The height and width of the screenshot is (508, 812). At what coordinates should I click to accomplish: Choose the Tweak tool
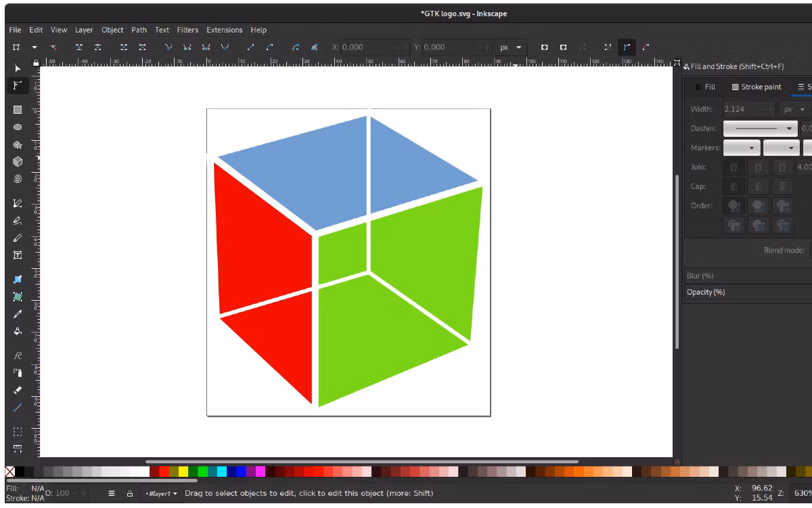(x=18, y=355)
